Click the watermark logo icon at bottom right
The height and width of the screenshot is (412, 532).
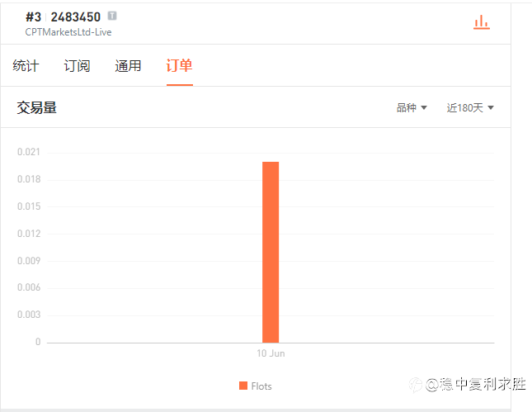[x=416, y=385]
